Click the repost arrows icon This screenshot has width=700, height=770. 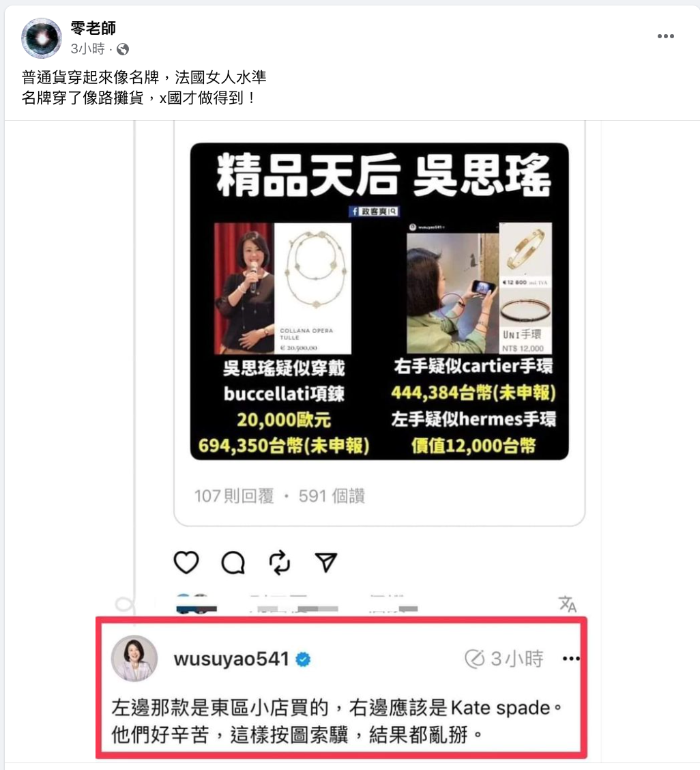click(279, 562)
